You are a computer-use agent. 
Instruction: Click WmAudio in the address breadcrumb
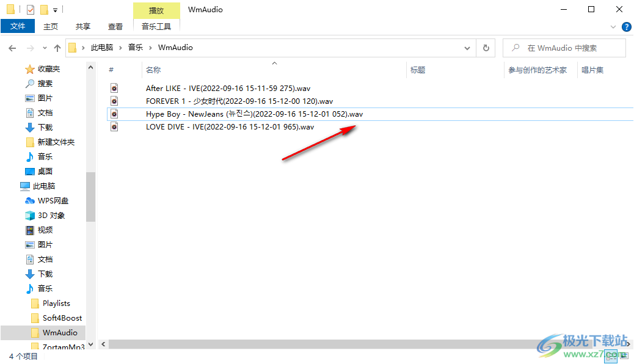(175, 48)
